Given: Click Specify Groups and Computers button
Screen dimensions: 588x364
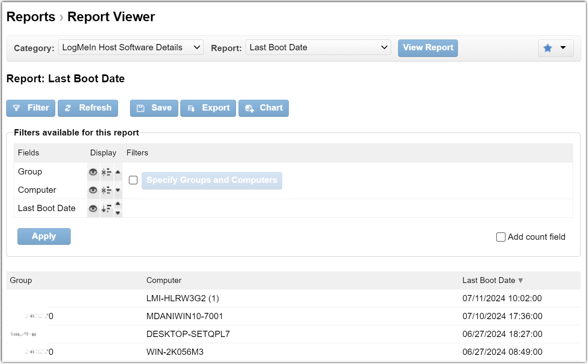Looking at the screenshot, I should point(212,180).
